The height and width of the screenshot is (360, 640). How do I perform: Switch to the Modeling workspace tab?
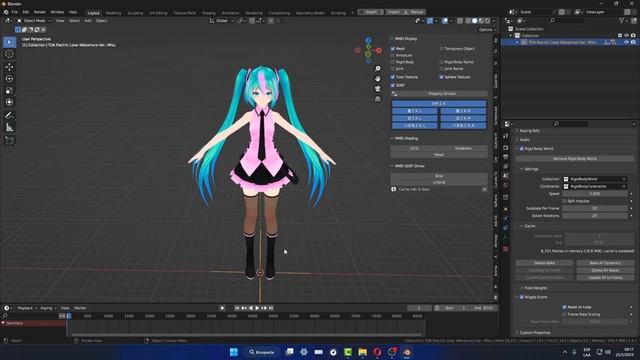[113, 13]
